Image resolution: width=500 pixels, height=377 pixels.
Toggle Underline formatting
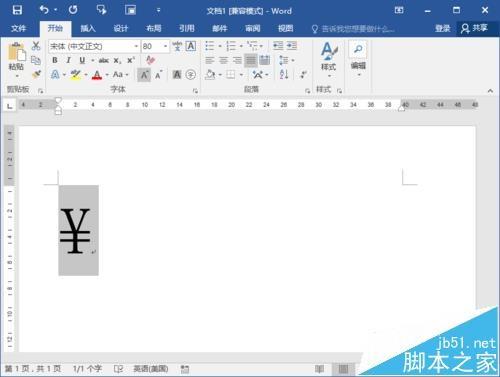pyautogui.click(x=82, y=60)
